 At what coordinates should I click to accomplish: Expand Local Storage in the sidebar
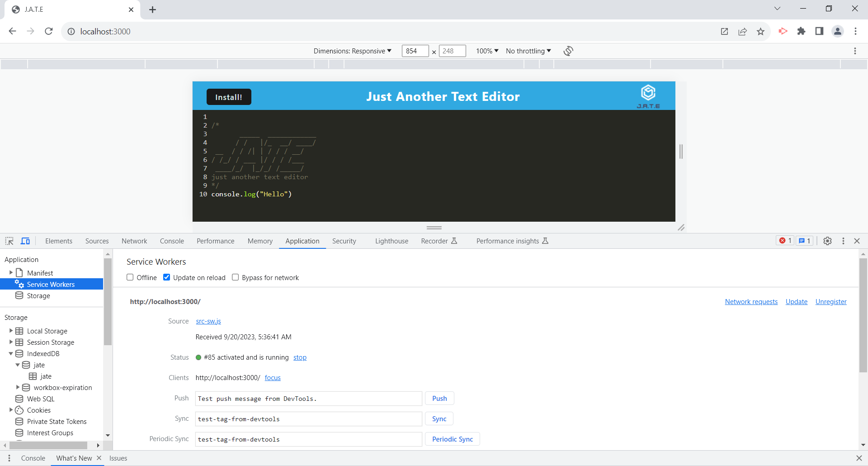(x=11, y=331)
